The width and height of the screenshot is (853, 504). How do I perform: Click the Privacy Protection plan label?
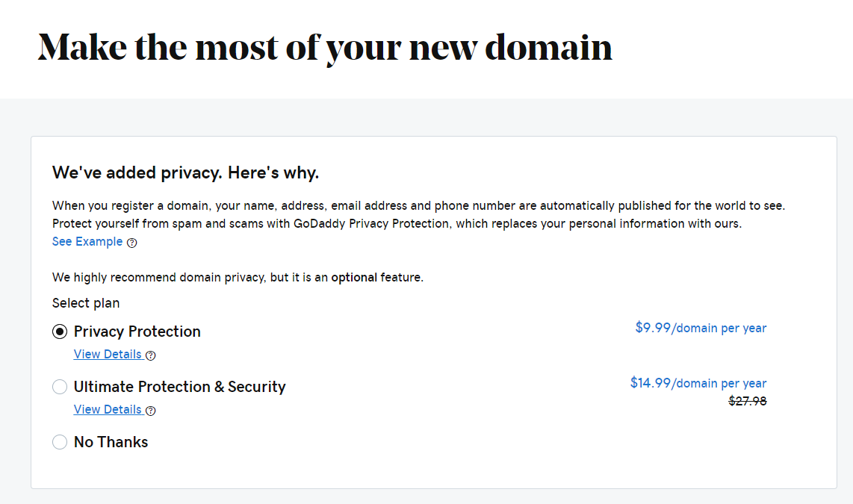tap(137, 332)
